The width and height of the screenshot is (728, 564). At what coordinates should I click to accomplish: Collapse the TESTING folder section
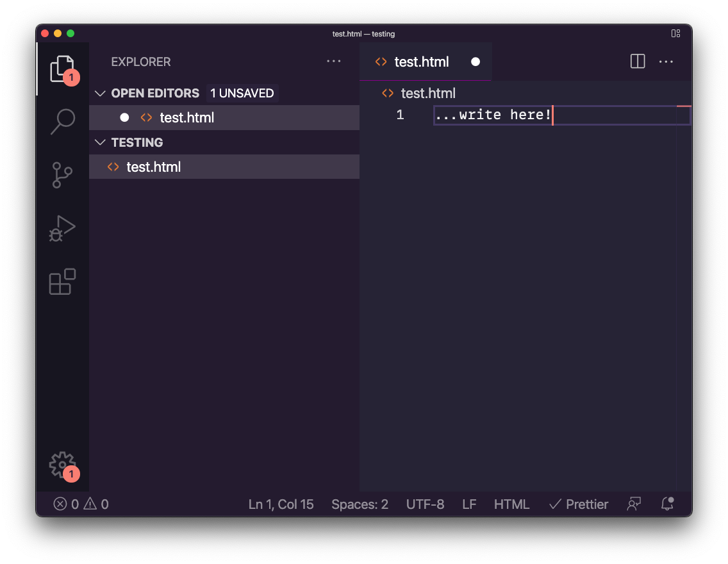coord(100,142)
